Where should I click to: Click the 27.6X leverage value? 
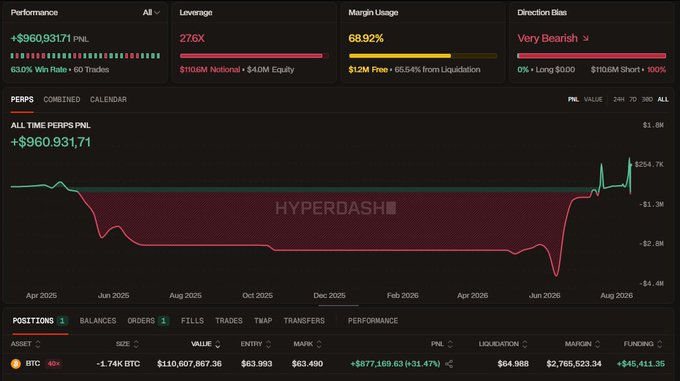pos(192,39)
